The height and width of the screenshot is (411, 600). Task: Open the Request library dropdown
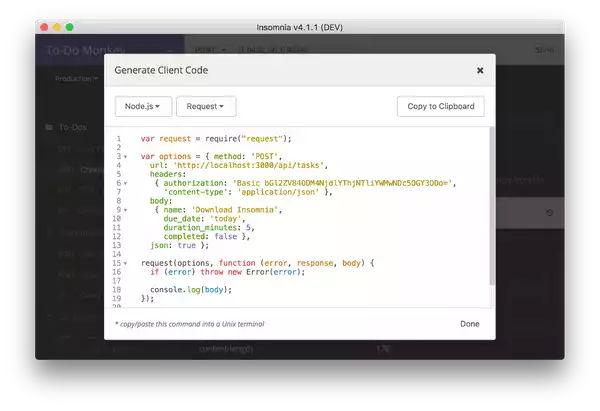tap(206, 106)
